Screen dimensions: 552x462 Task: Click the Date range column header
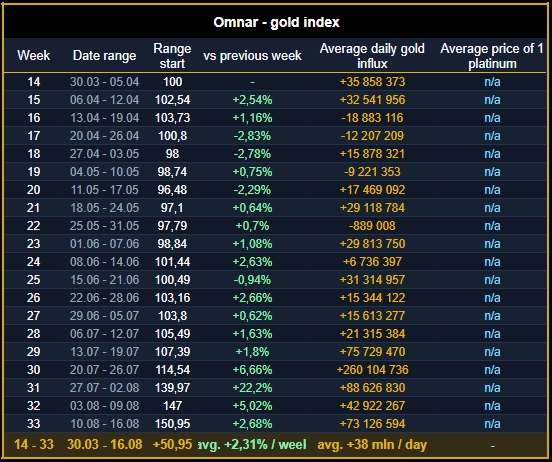pyautogui.click(x=105, y=56)
